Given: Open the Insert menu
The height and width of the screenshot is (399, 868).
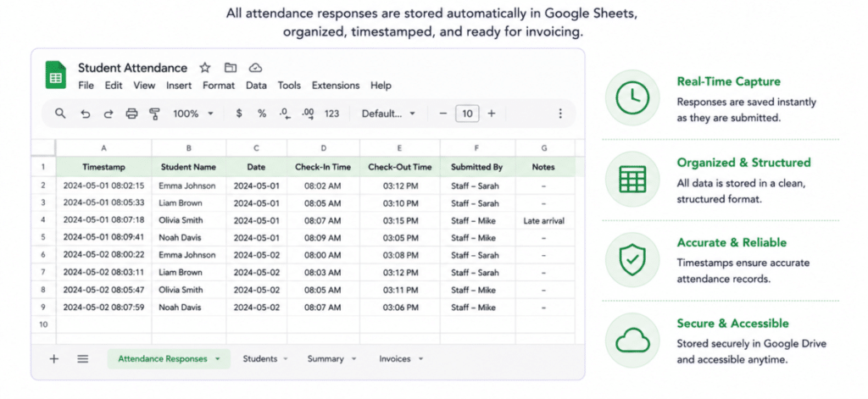Looking at the screenshot, I should tap(179, 86).
